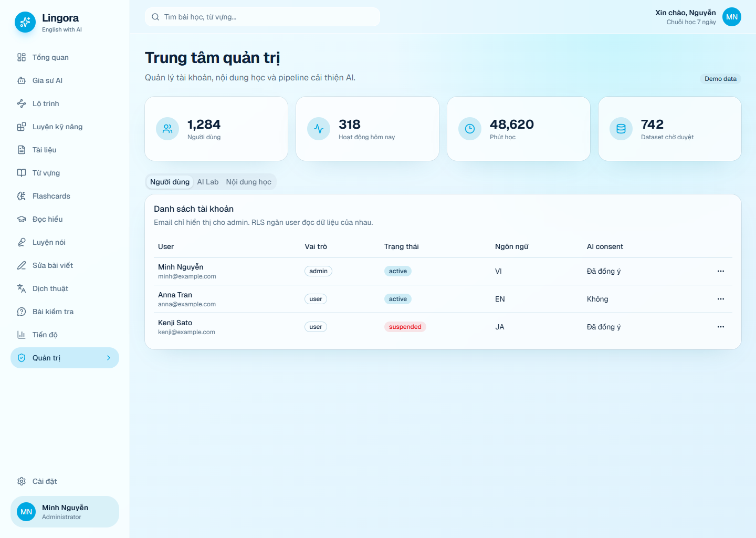Open Tài liệu document icon
Image resolution: width=756 pixels, height=538 pixels.
(22, 150)
